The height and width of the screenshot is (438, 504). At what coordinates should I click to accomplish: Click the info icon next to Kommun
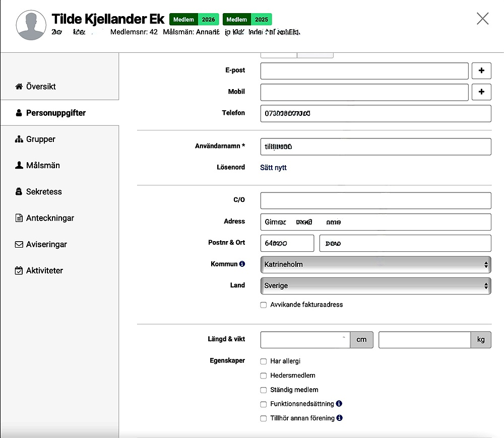click(242, 264)
